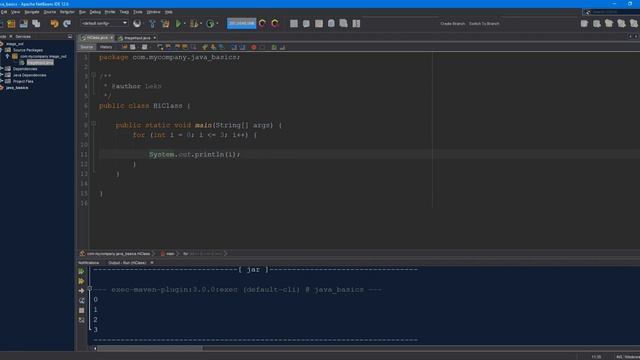Click the Debug Project icon

(x=194, y=24)
